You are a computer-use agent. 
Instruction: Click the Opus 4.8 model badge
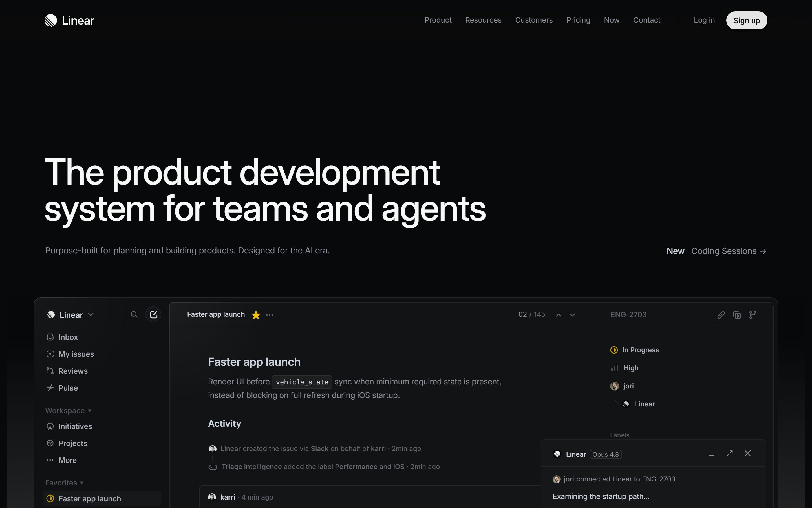pyautogui.click(x=606, y=454)
